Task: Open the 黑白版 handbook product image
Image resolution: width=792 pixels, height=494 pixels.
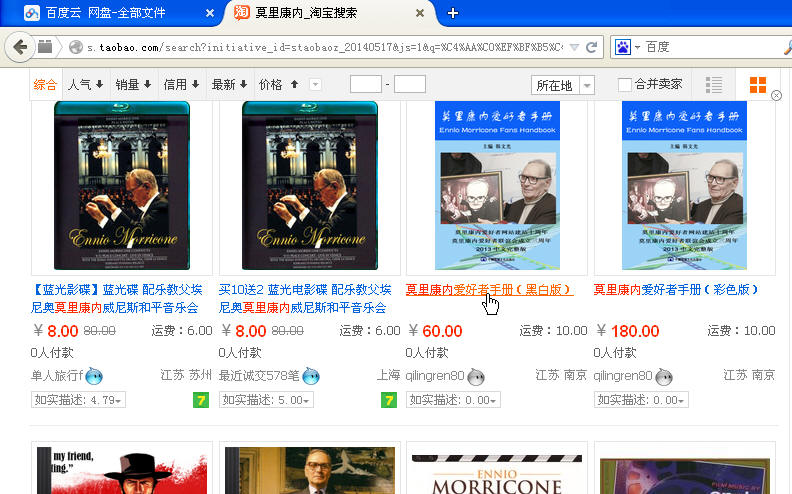Action: 497,185
